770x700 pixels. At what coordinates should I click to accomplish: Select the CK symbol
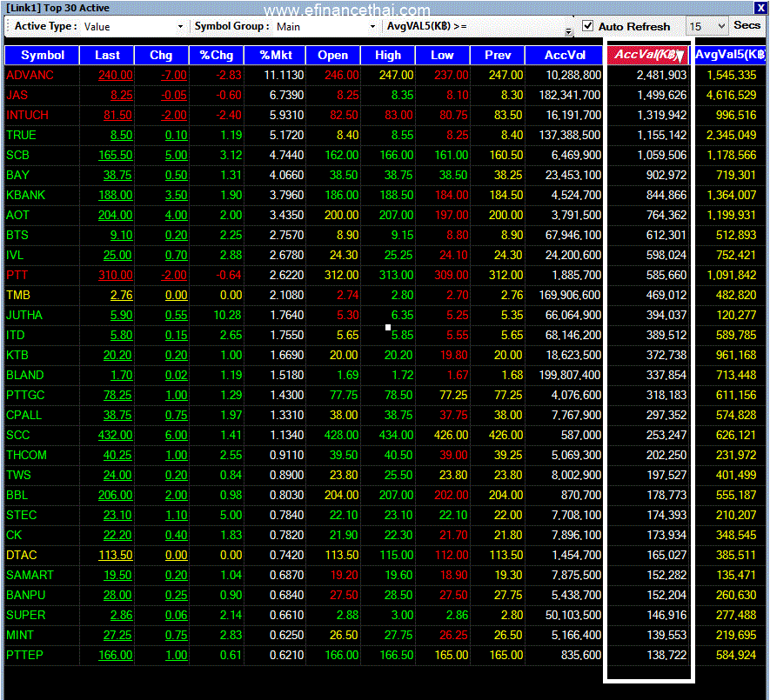[14, 535]
